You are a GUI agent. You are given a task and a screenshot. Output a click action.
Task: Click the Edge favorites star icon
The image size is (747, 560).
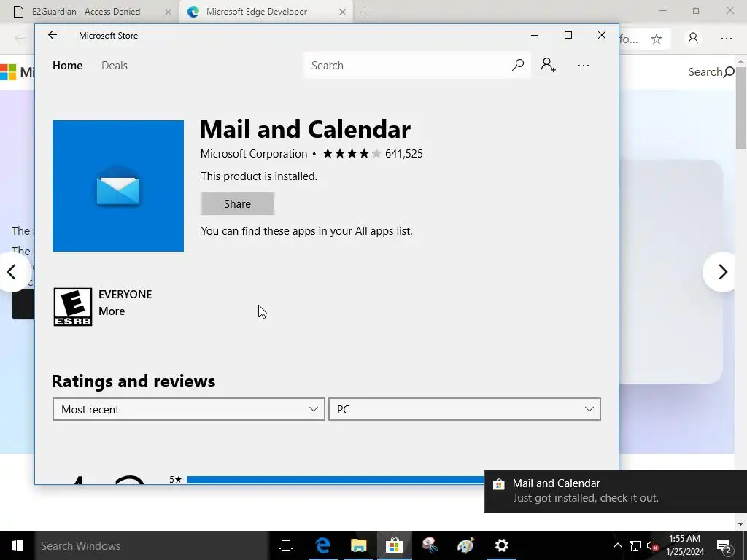coord(657,39)
